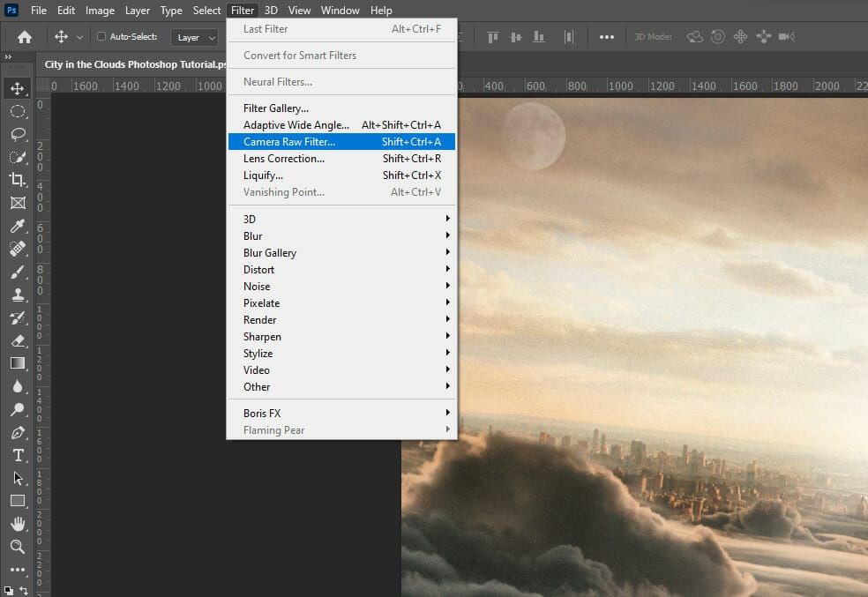Open the Image menu
Viewport: 868px width, 597px height.
(x=100, y=10)
